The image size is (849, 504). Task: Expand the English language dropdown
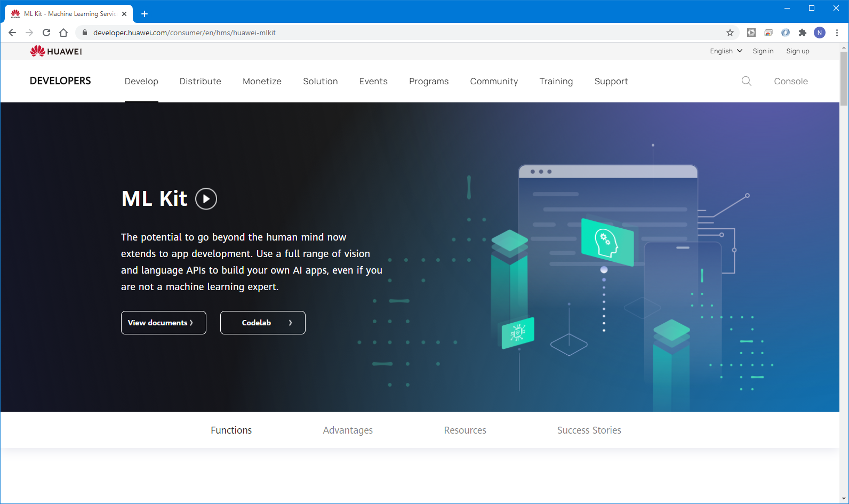pos(726,51)
